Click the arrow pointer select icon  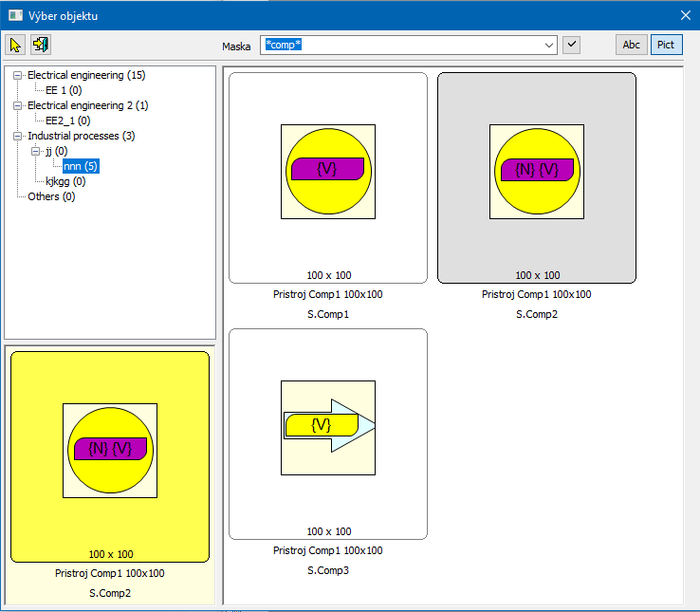tap(15, 45)
